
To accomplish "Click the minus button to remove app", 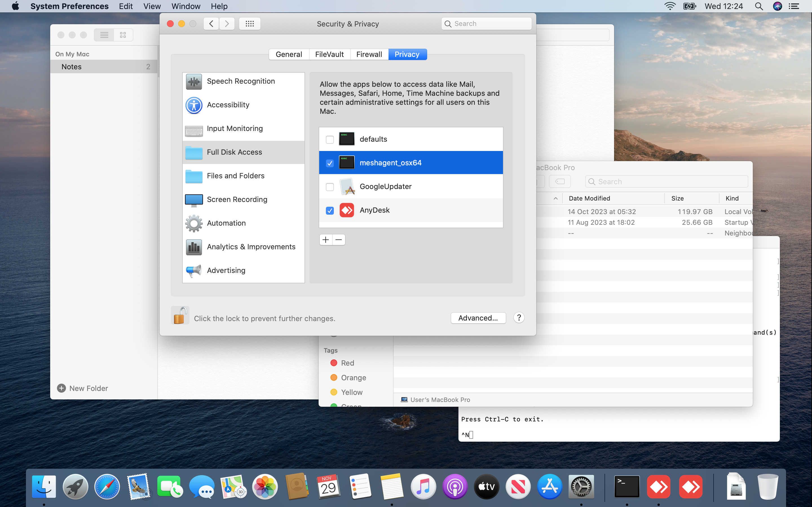I will point(339,240).
